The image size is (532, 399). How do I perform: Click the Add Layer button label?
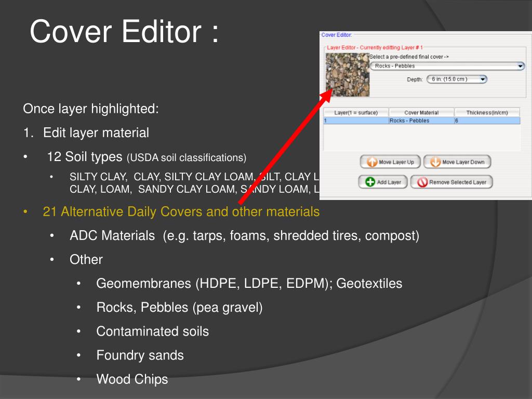click(x=389, y=182)
